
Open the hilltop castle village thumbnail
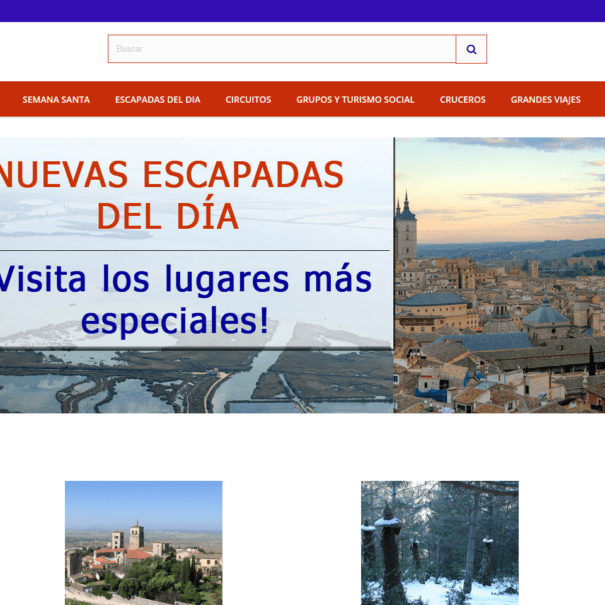click(x=144, y=542)
